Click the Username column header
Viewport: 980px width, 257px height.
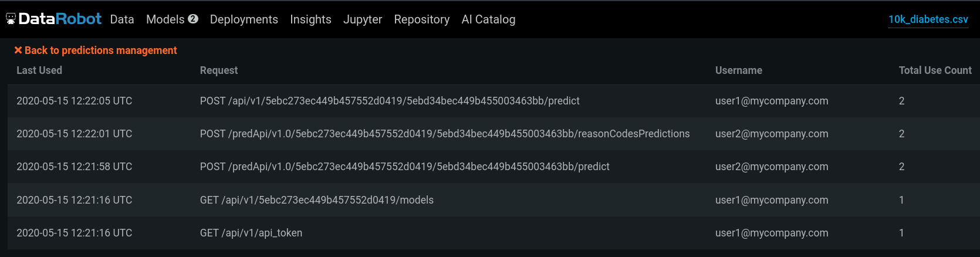(x=738, y=70)
